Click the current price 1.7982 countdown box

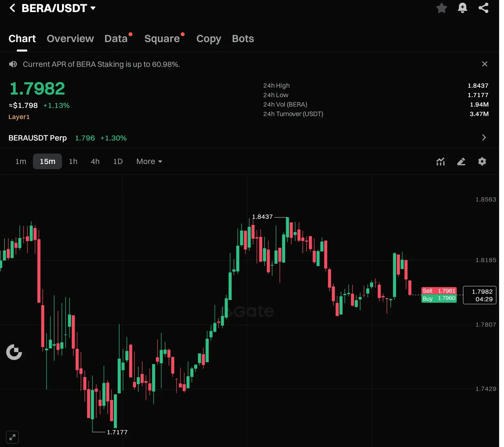480,295
